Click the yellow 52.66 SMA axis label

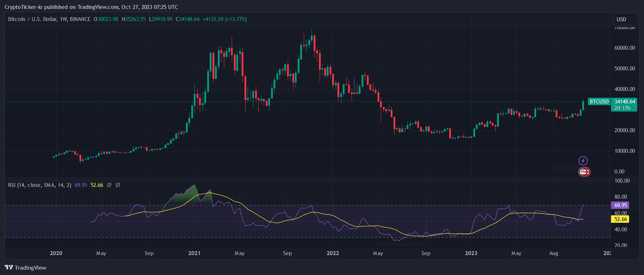[x=620, y=219]
